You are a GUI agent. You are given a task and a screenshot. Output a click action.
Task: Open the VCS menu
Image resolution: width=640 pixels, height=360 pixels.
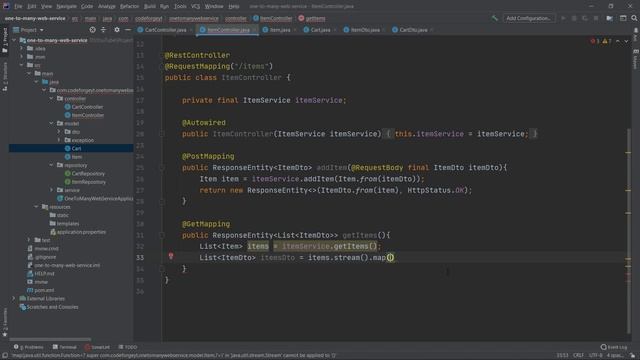click(196, 7)
